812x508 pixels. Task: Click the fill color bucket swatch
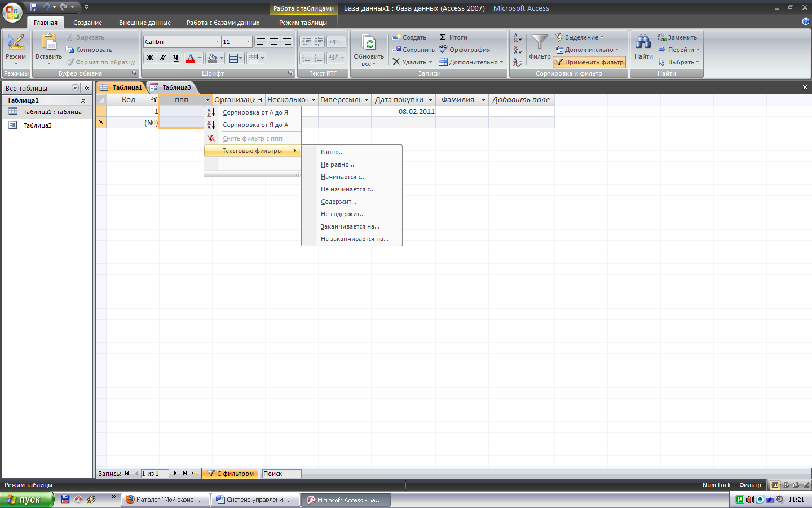pos(212,58)
